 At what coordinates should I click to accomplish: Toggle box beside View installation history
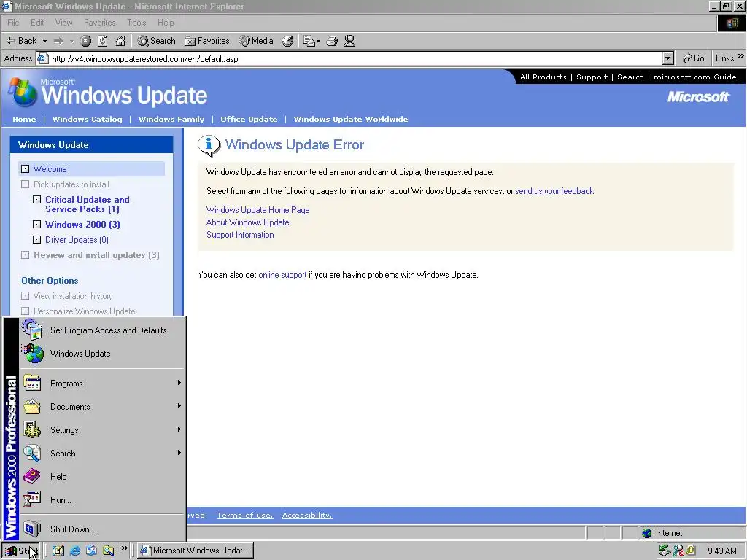[x=26, y=296]
